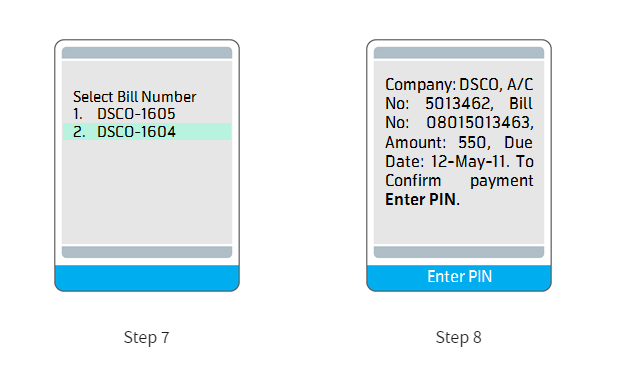Click the 'Step 8' caption
620x378 pixels.
[x=459, y=338]
